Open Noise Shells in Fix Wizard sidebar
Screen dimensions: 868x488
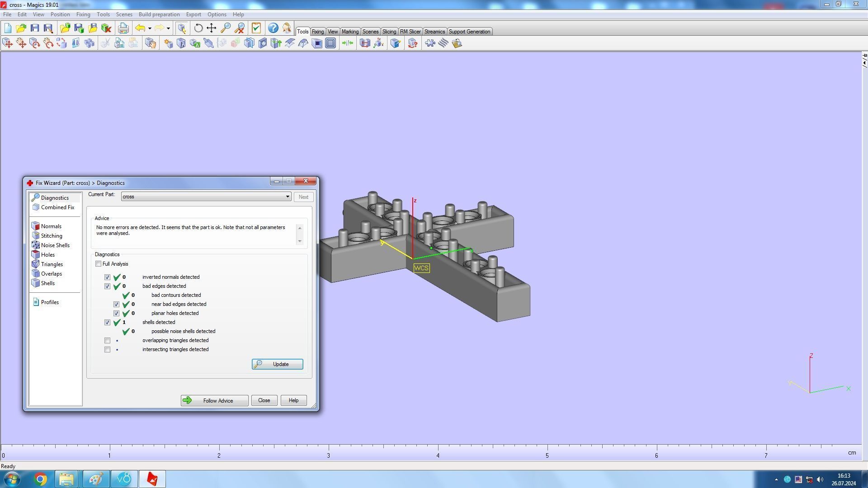55,245
